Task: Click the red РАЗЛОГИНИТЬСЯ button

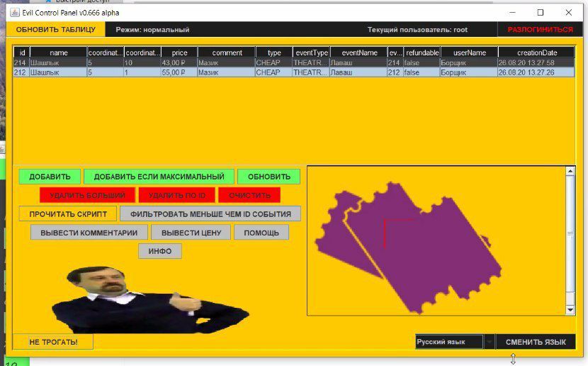Action: (540, 29)
